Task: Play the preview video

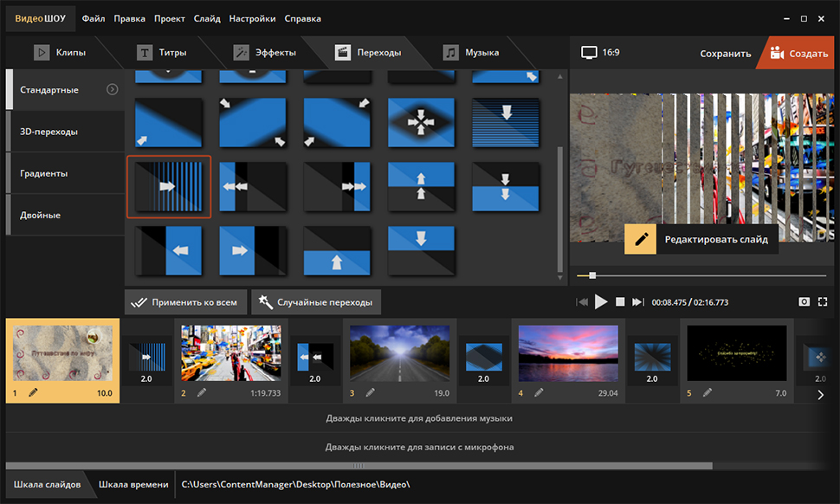Action: tap(601, 302)
